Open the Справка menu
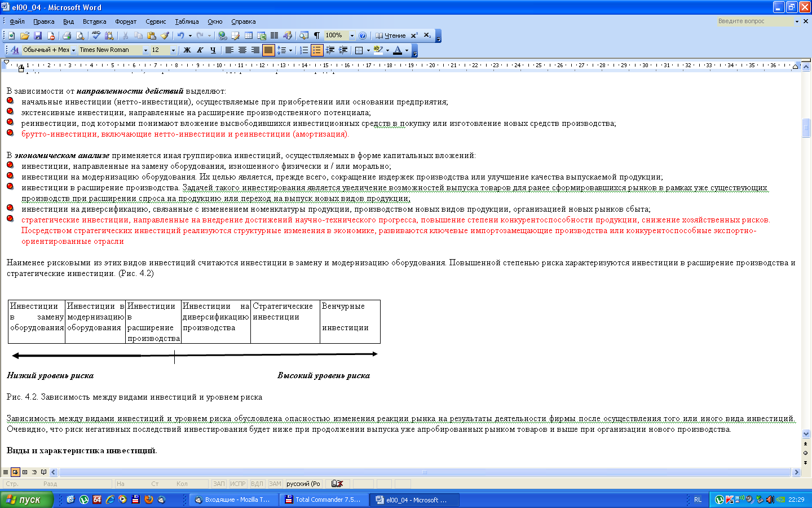This screenshot has width=812, height=508. [x=243, y=21]
